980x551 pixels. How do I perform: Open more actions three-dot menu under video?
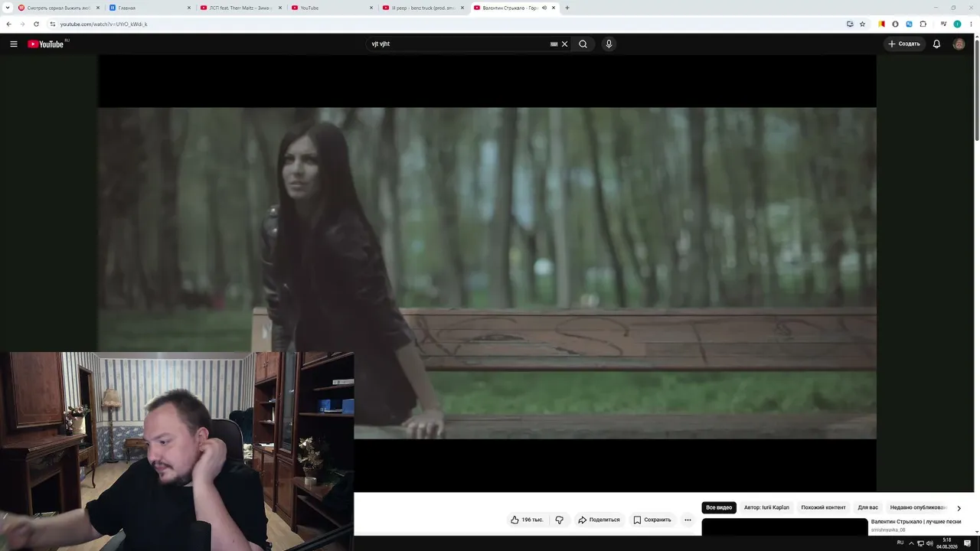[688, 520]
